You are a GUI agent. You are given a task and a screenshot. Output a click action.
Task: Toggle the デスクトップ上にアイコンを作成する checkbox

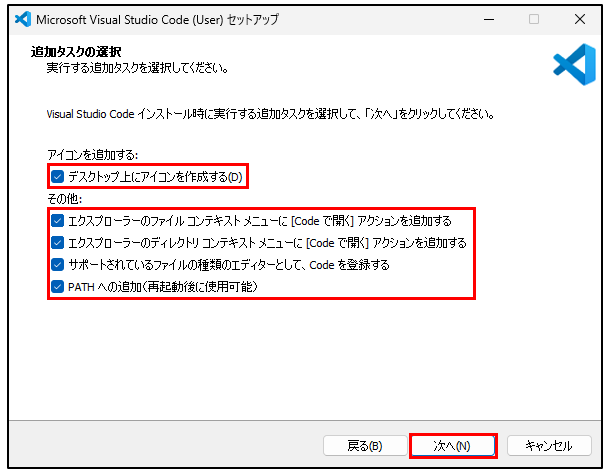(57, 177)
